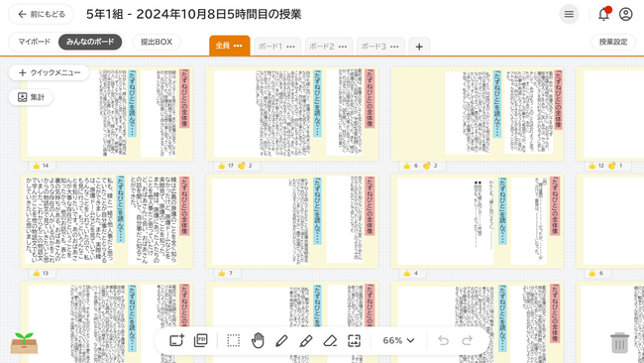The image size is (644, 363).
Task: Click thumbs-up reaction showing 6 with clap
Action: [410, 166]
